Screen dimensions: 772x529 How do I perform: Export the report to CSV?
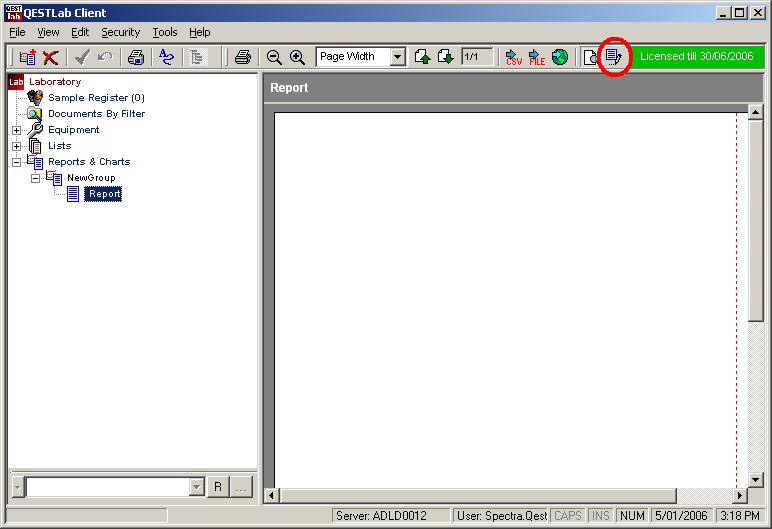(513, 58)
